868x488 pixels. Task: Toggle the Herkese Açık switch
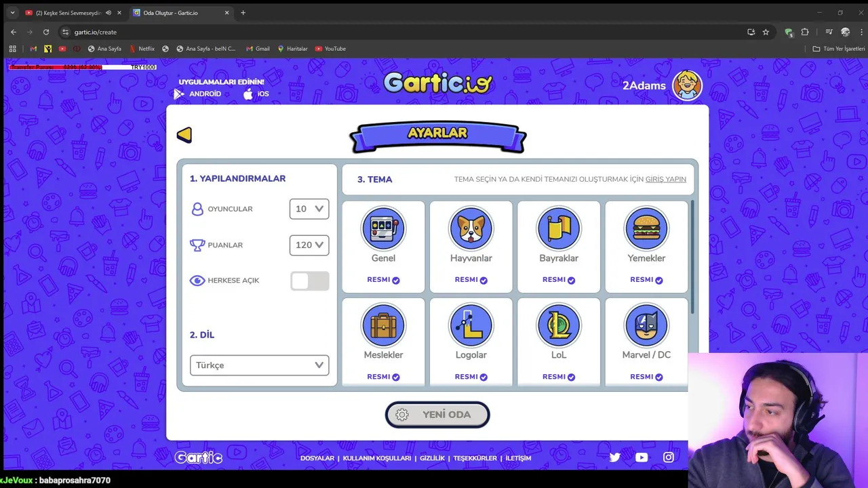(310, 281)
